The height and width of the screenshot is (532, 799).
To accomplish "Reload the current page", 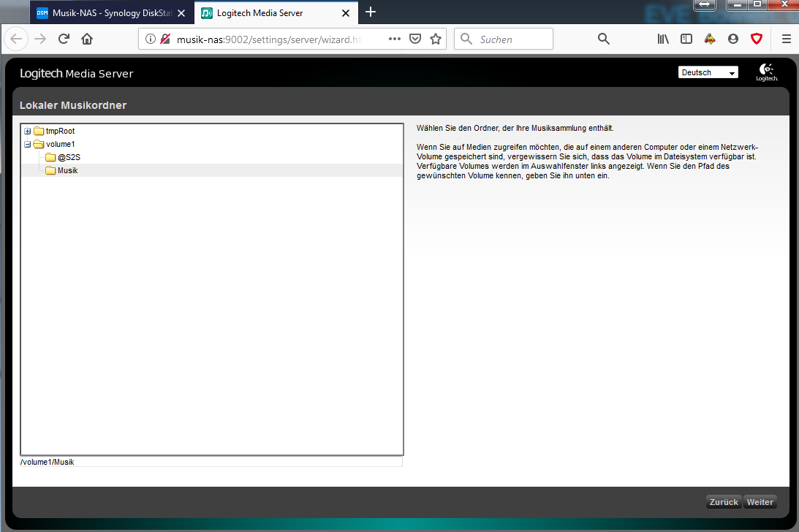I will click(x=64, y=39).
